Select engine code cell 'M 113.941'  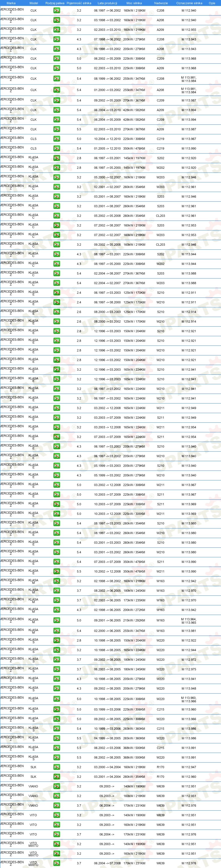pos(189,679)
